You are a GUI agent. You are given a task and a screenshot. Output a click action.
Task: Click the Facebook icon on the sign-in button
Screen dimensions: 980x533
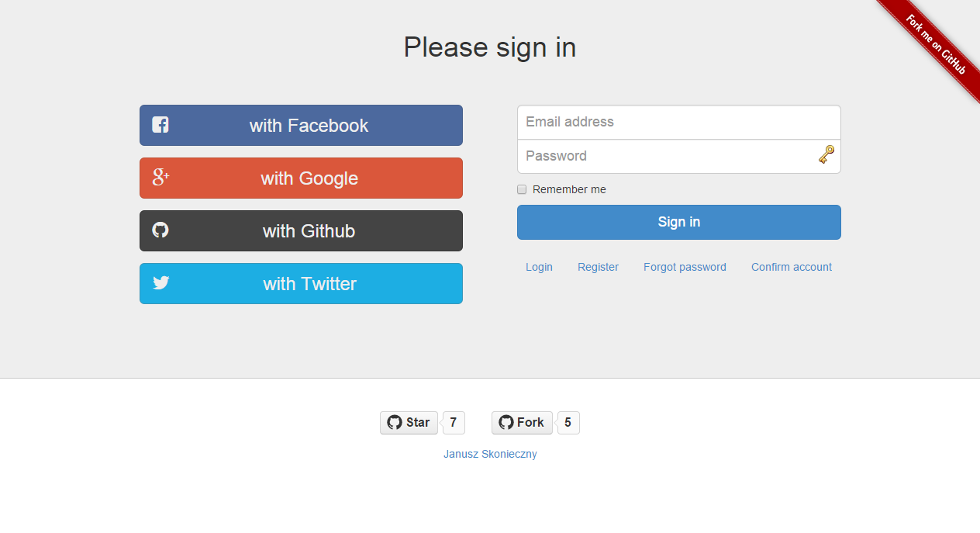pos(160,124)
